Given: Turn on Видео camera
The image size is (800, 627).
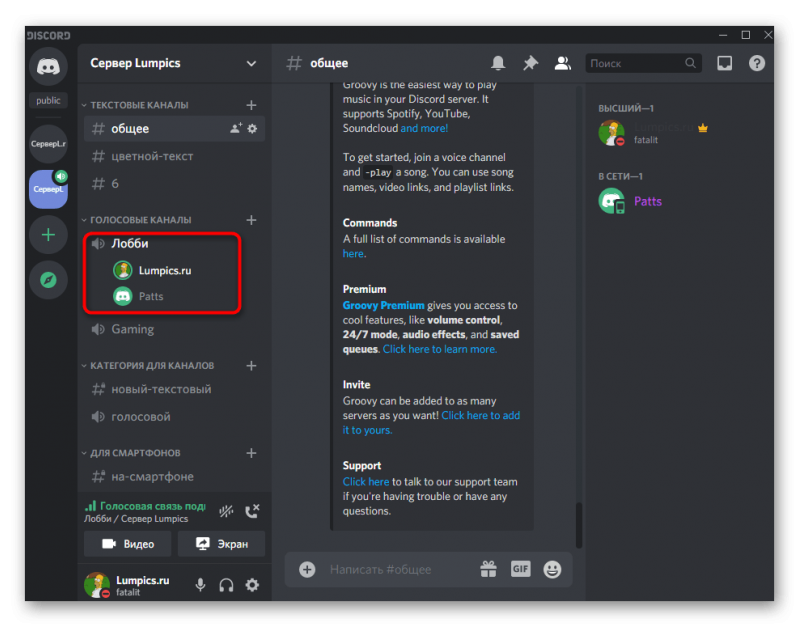Looking at the screenshot, I should click(x=128, y=544).
